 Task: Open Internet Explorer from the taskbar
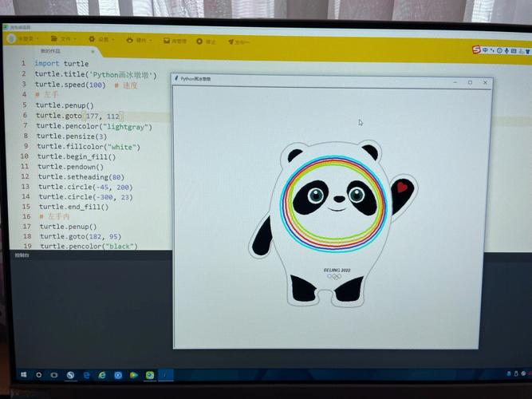click(x=102, y=375)
